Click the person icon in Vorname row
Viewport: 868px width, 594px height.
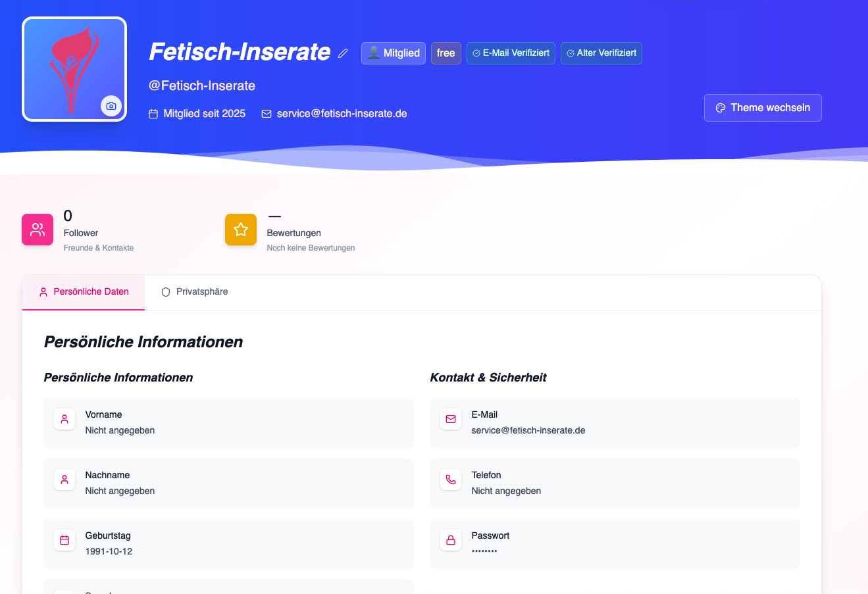click(x=64, y=419)
